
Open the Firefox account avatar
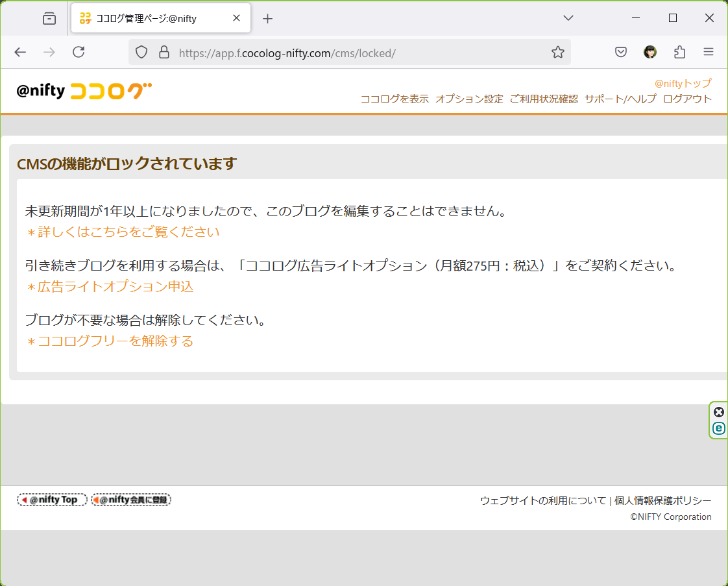point(650,52)
